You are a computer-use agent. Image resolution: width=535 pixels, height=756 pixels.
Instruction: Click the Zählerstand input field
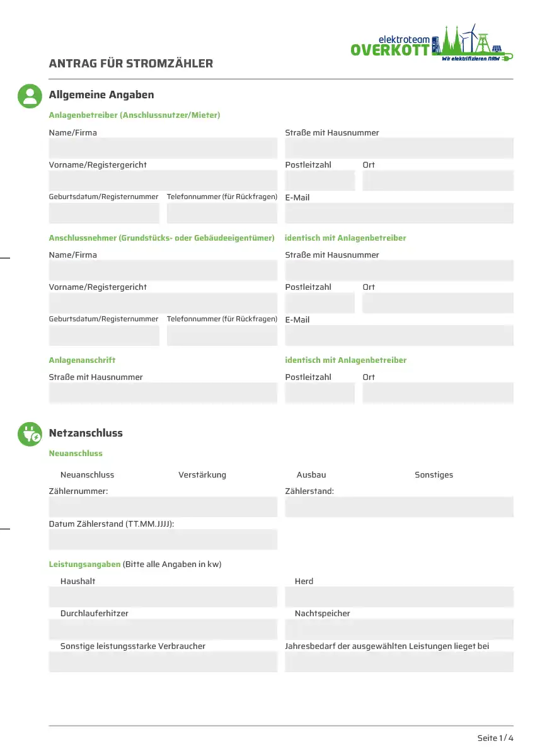tap(399, 507)
